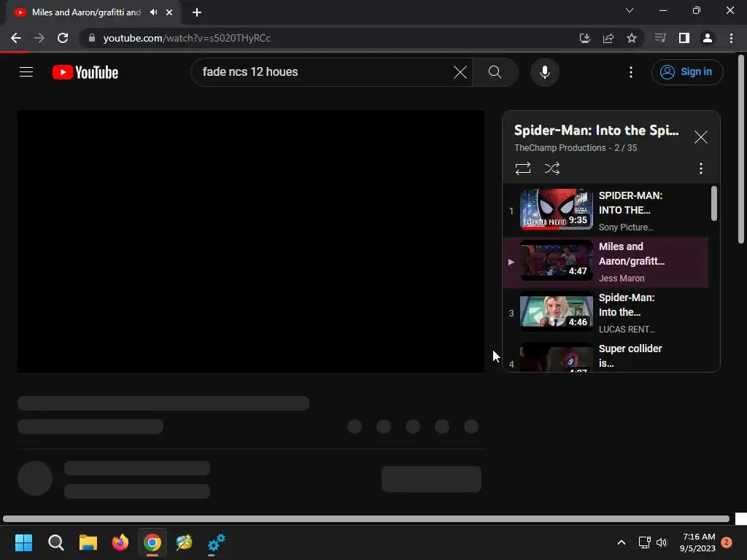The width and height of the screenshot is (747, 560).
Task: Click the video player area
Action: click(x=251, y=241)
